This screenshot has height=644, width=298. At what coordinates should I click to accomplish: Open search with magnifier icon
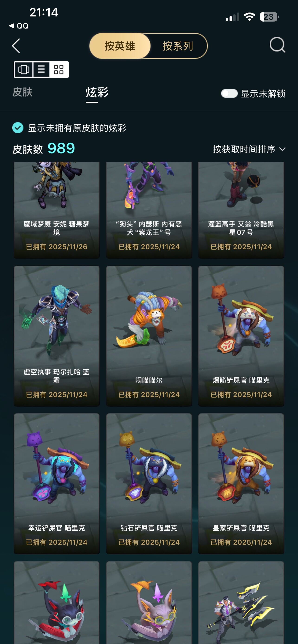(277, 45)
